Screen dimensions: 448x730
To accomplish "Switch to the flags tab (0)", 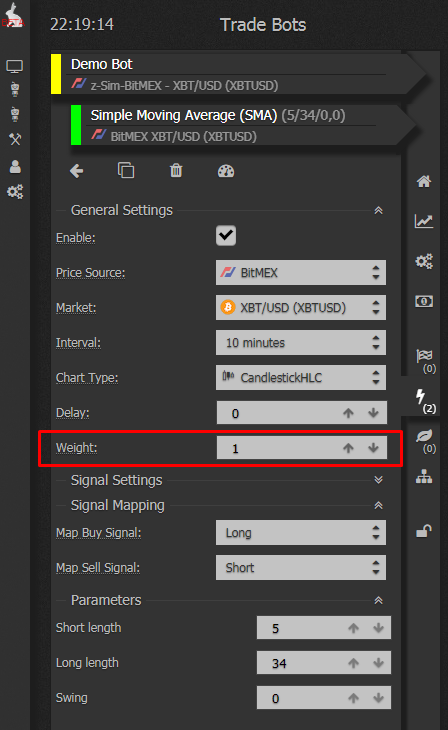I will pos(426,361).
